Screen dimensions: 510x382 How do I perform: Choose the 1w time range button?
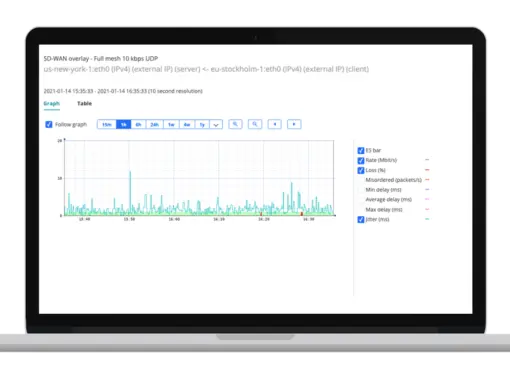click(171, 125)
